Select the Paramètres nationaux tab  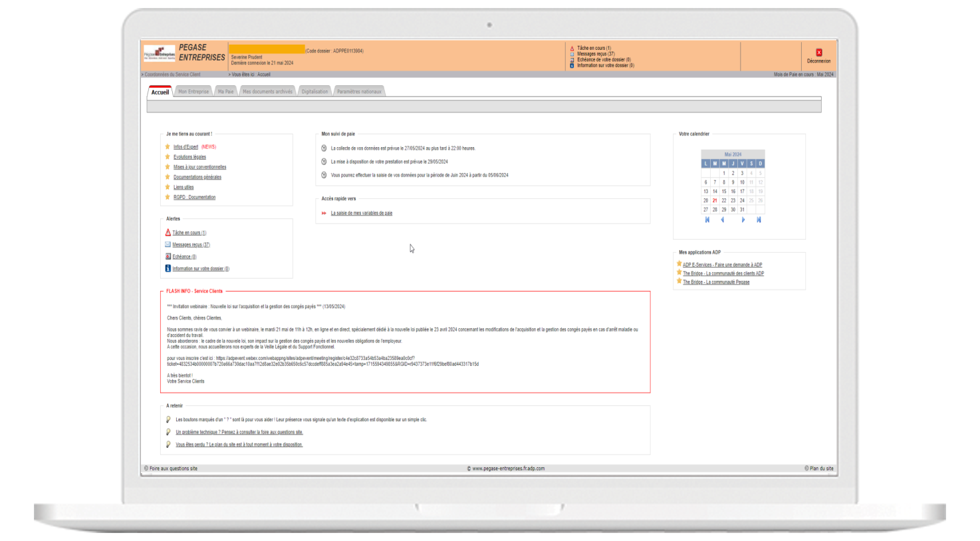359,92
